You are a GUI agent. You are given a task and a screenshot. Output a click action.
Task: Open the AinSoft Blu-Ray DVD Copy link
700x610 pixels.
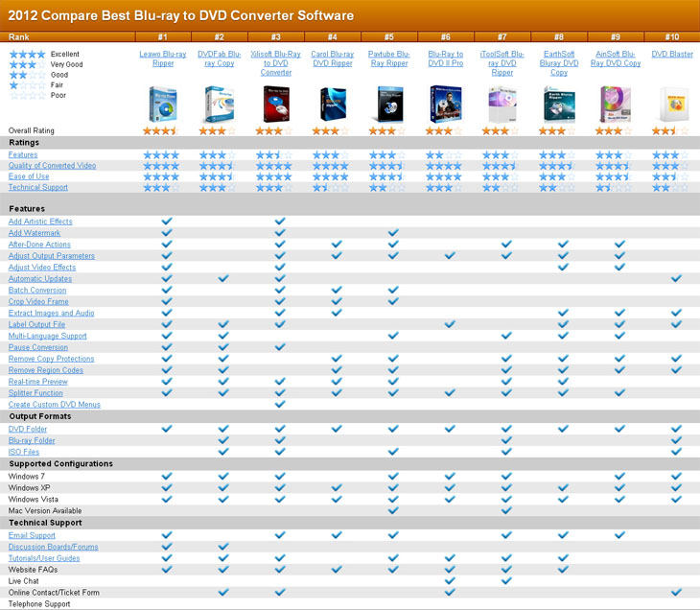(616, 59)
